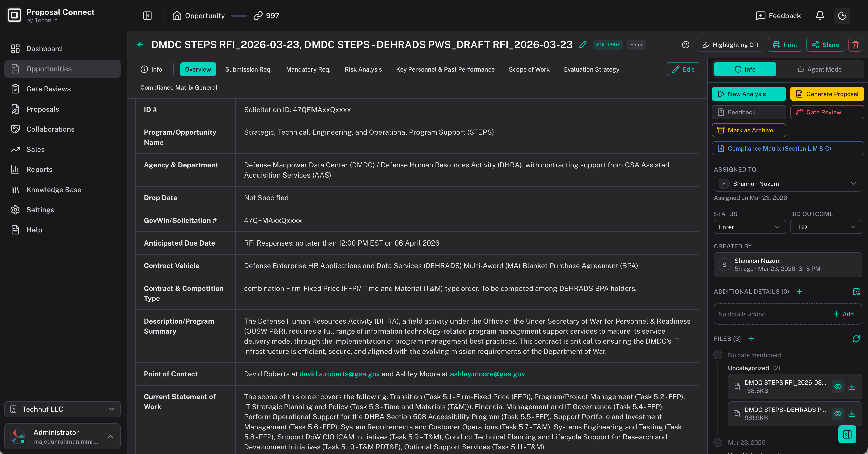Screen dimensions: 868x454
Task: Open Print options for the opportunity
Action: pyautogui.click(x=785, y=45)
